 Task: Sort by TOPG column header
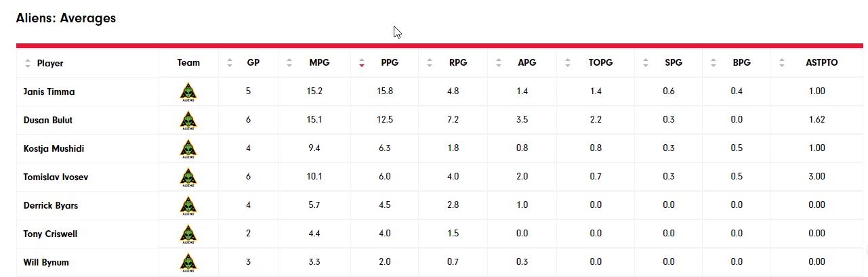[x=600, y=63]
